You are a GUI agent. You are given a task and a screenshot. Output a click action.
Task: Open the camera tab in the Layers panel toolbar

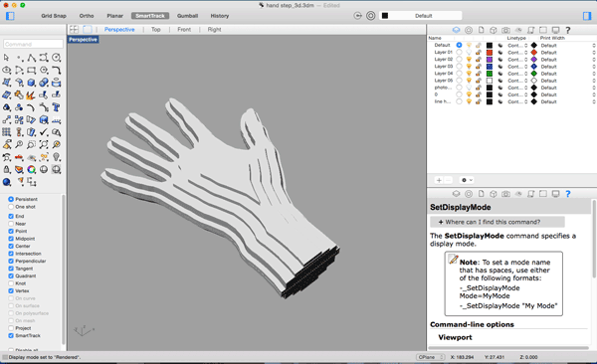click(505, 30)
